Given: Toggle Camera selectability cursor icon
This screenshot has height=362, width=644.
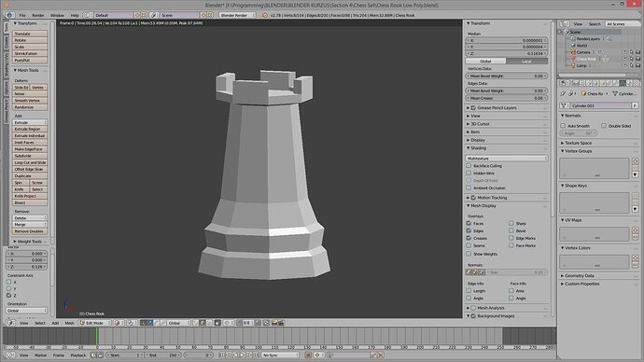Looking at the screenshot, I should click(x=631, y=52).
